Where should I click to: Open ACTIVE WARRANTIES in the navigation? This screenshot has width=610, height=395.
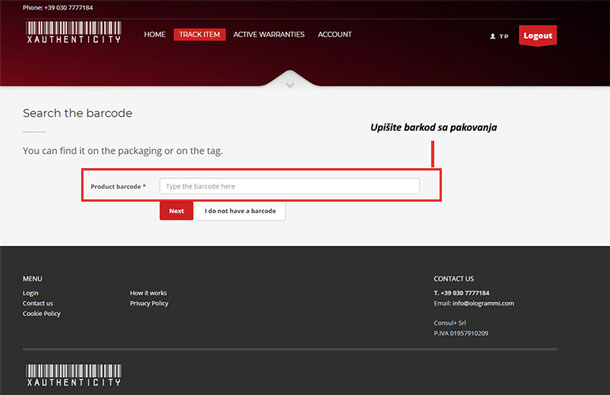pos(269,34)
